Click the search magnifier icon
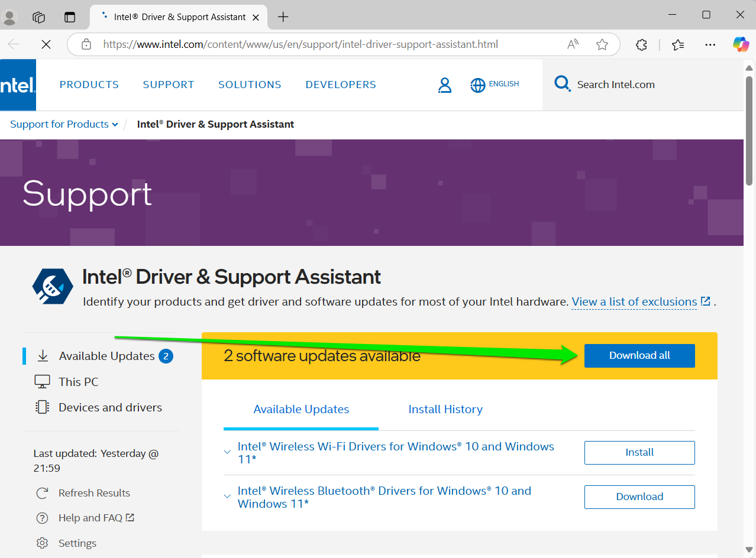The image size is (756, 558). coord(562,84)
